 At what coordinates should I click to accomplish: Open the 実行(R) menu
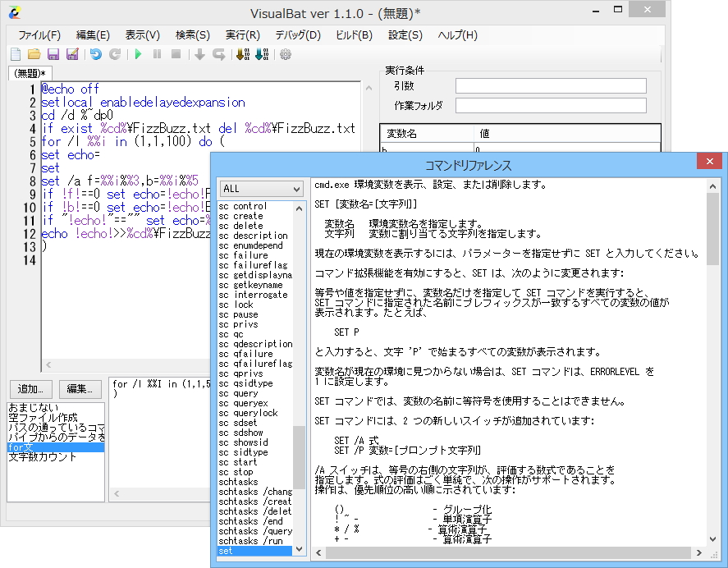pyautogui.click(x=242, y=35)
